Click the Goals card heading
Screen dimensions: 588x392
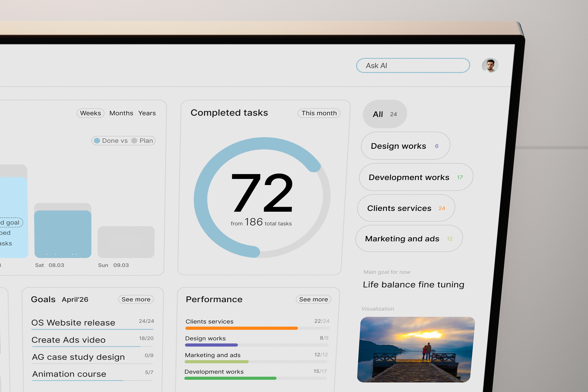(x=43, y=299)
